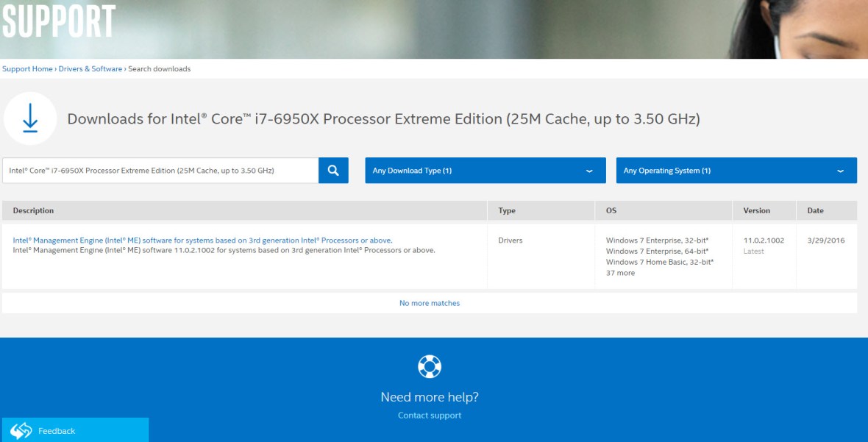
Task: Click the circular download arrow icon
Action: tap(29, 118)
